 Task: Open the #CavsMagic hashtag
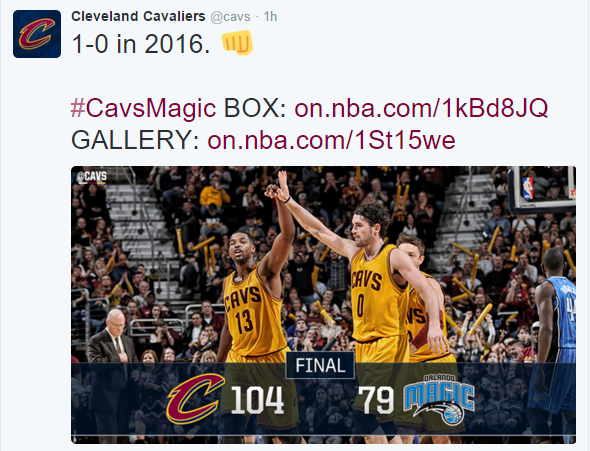point(143,108)
